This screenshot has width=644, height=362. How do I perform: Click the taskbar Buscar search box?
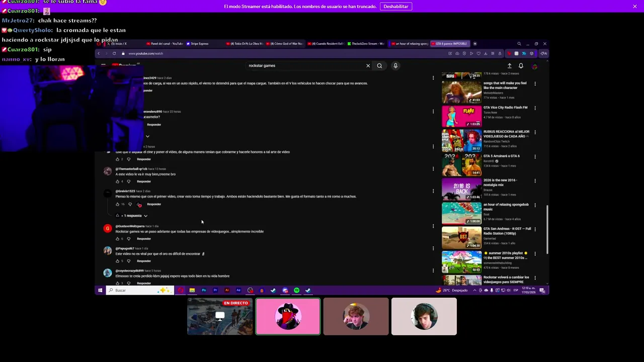click(139, 290)
